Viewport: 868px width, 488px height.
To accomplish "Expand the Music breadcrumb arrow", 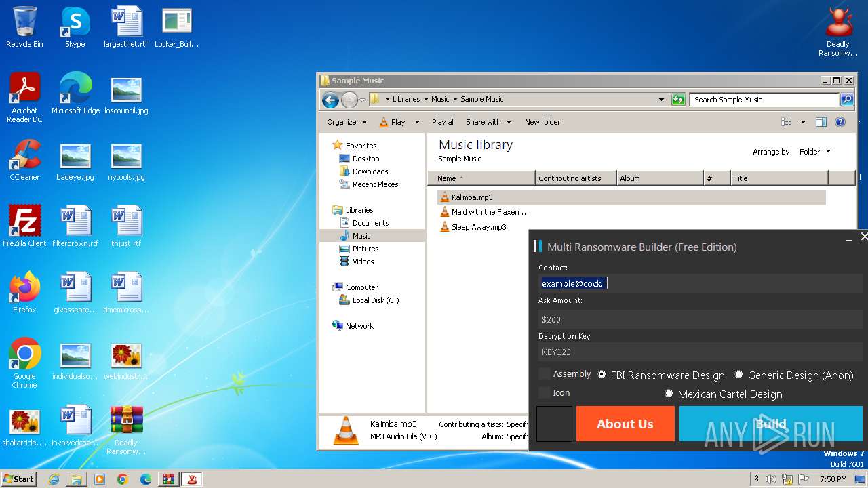I will tap(455, 99).
